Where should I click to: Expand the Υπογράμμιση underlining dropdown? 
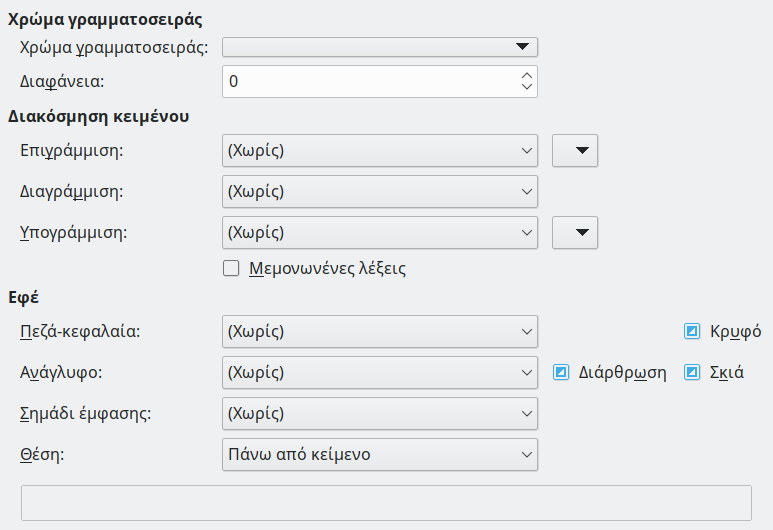click(379, 233)
